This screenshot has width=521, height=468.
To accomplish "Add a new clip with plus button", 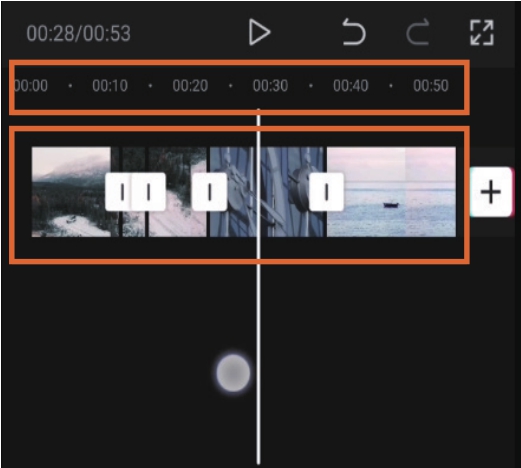I will (x=491, y=192).
